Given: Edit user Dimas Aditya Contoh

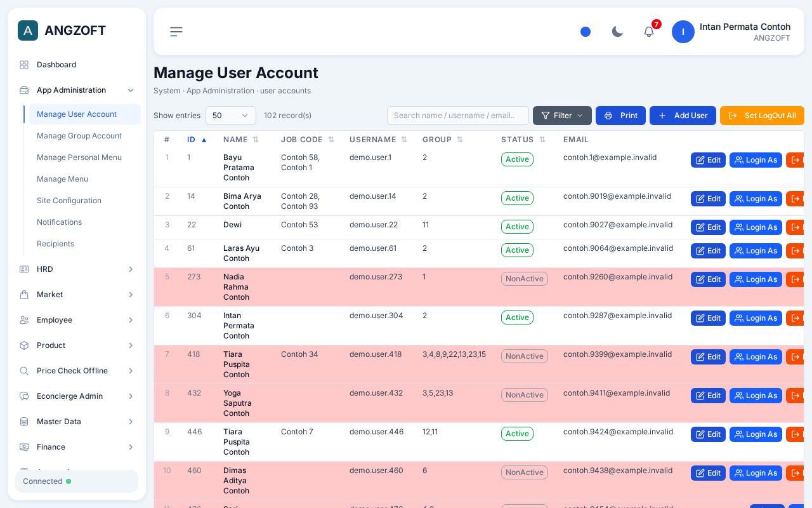Looking at the screenshot, I should [x=708, y=473].
